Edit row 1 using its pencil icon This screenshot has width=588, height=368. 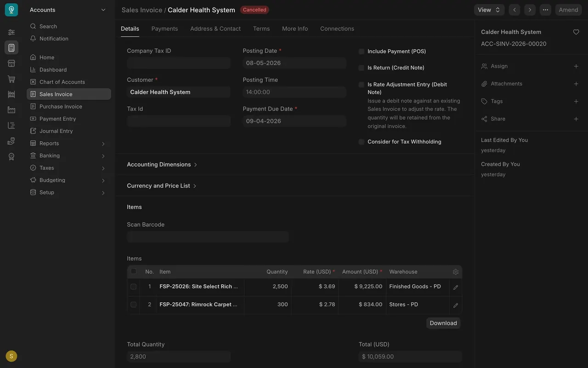tap(456, 287)
